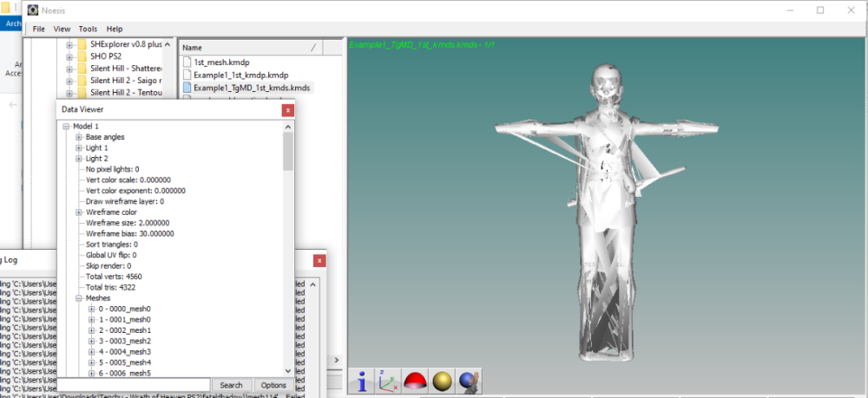Collapse the Meshes node
Viewport: 868px width, 398px height.
79,298
